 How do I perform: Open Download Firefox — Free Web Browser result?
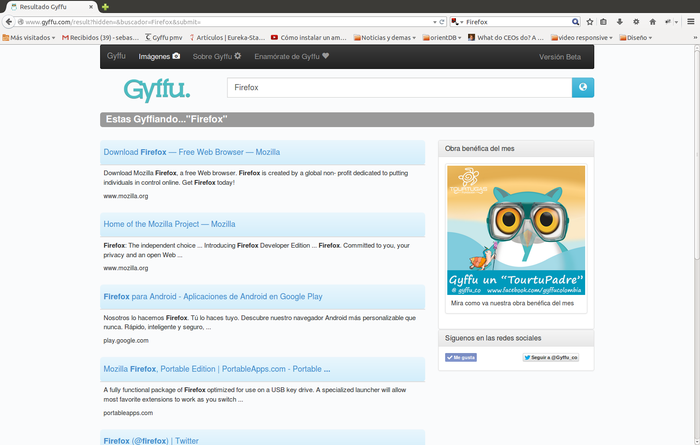click(x=192, y=152)
